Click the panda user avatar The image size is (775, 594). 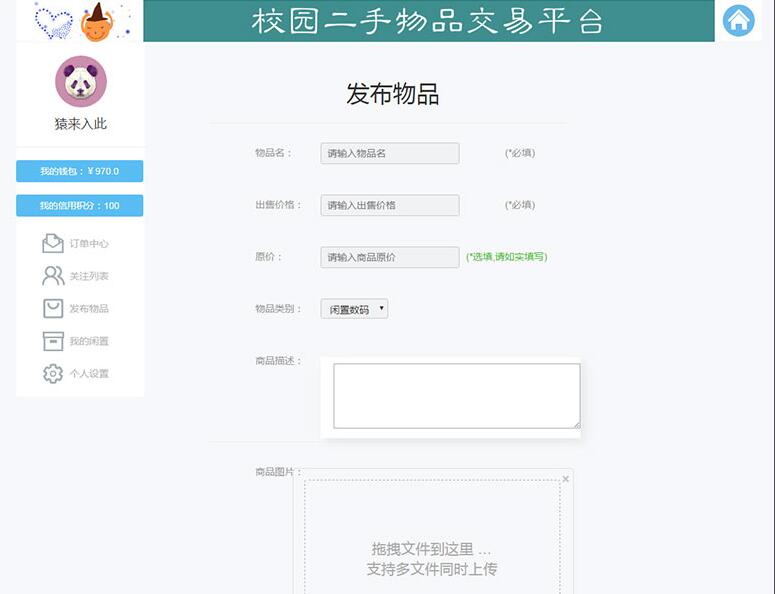80,82
